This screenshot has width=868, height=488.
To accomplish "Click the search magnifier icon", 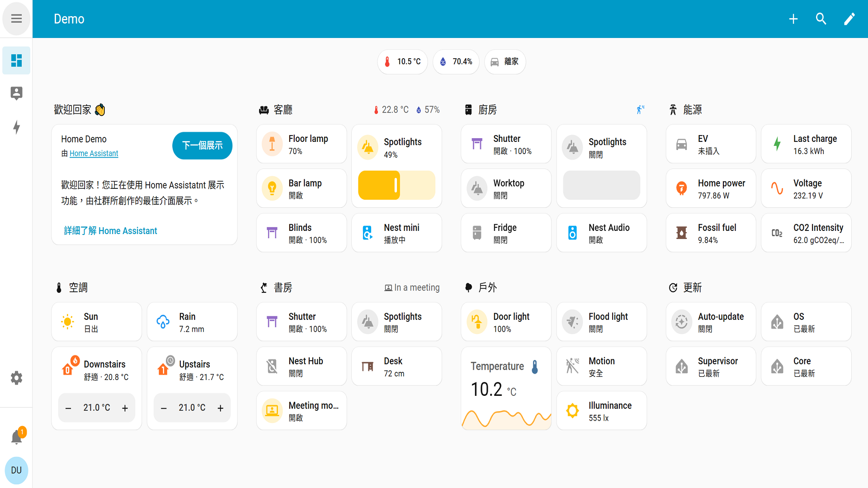I will (821, 19).
